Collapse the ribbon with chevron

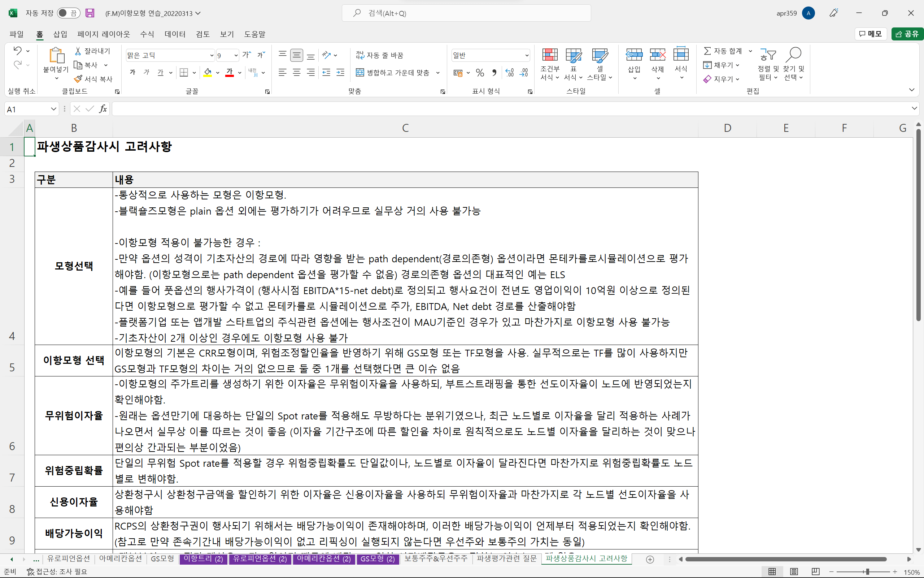912,90
